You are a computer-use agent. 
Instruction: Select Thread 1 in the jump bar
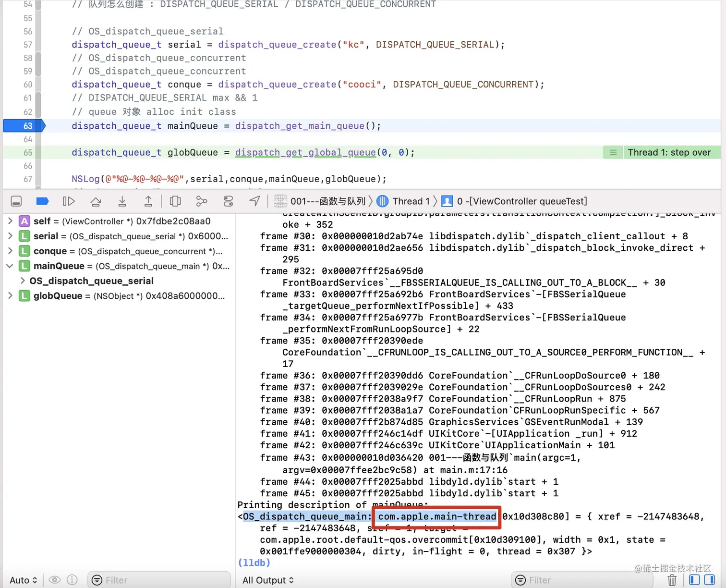coord(410,201)
